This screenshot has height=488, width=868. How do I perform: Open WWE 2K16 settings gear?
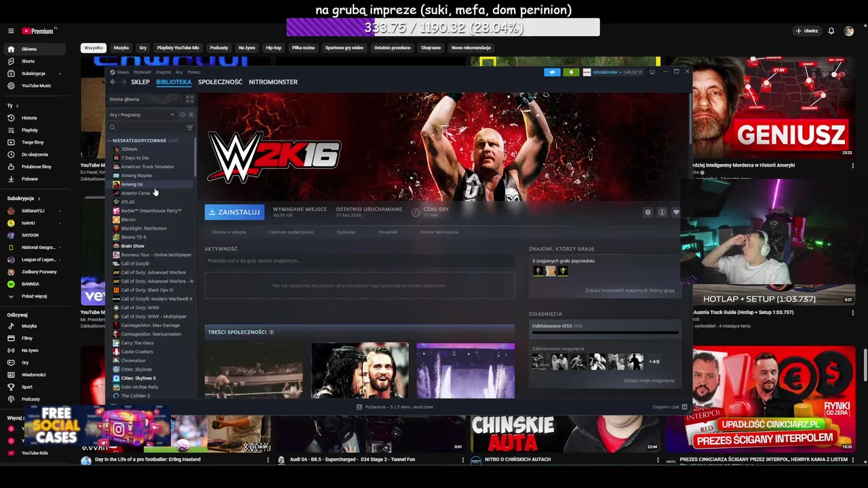point(648,212)
